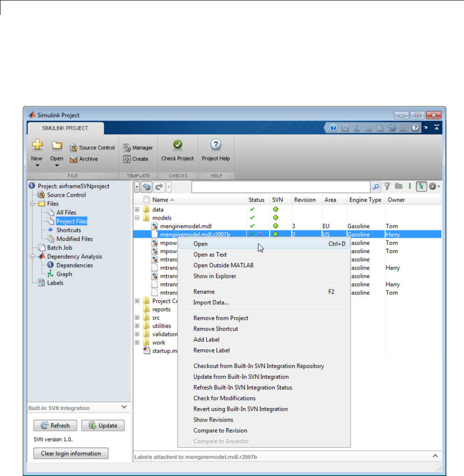464x476 pixels.
Task: Switch to the list view icon
Action: tap(410, 187)
